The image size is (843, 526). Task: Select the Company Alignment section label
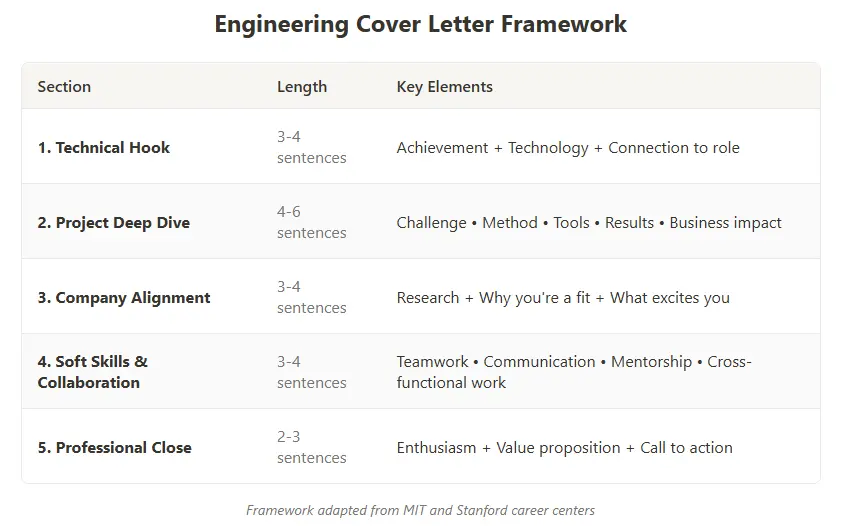tap(124, 298)
